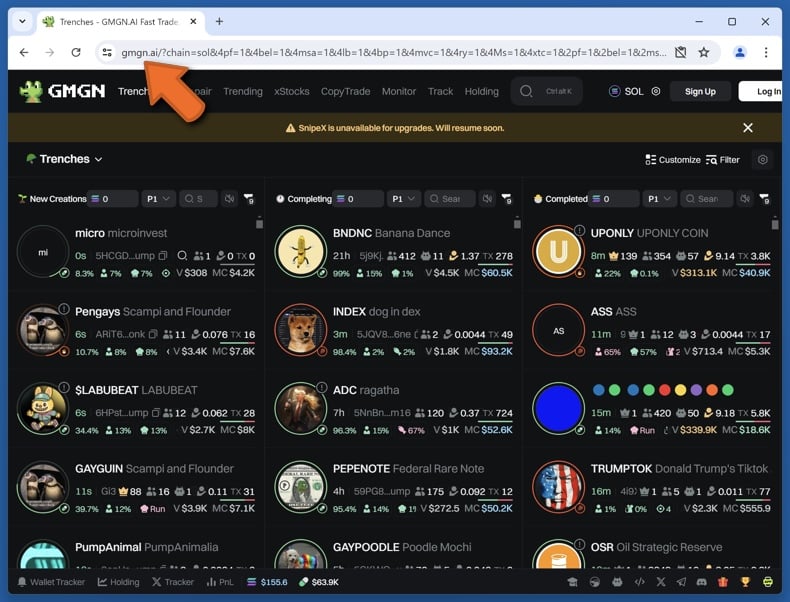The height and width of the screenshot is (602, 790).
Task: Focus the search field in Completed column
Action: pyautogui.click(x=706, y=198)
